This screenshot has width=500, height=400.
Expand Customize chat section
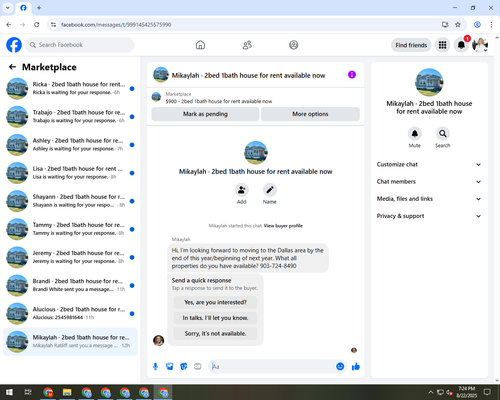pos(429,165)
